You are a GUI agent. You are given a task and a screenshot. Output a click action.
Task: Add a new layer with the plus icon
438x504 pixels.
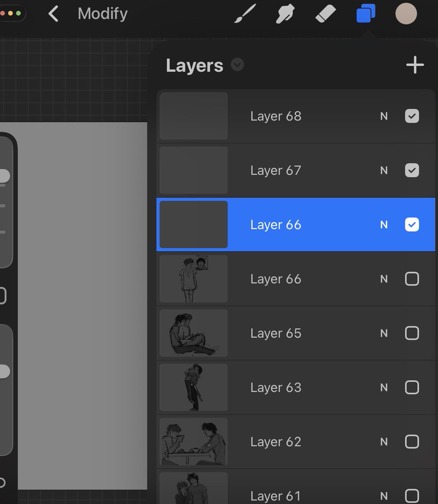point(415,65)
